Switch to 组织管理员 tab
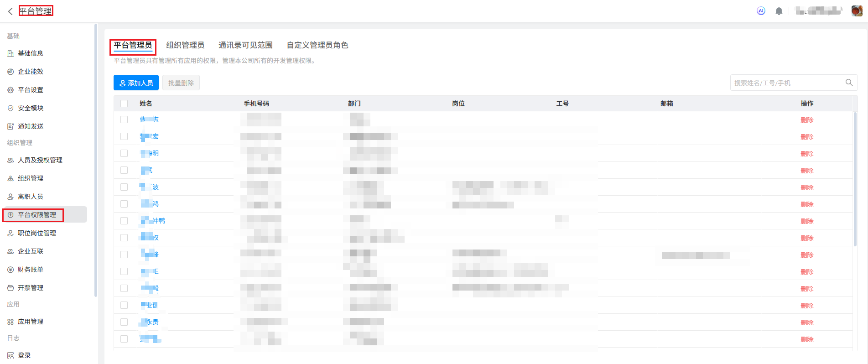This screenshot has width=868, height=364. (185, 45)
